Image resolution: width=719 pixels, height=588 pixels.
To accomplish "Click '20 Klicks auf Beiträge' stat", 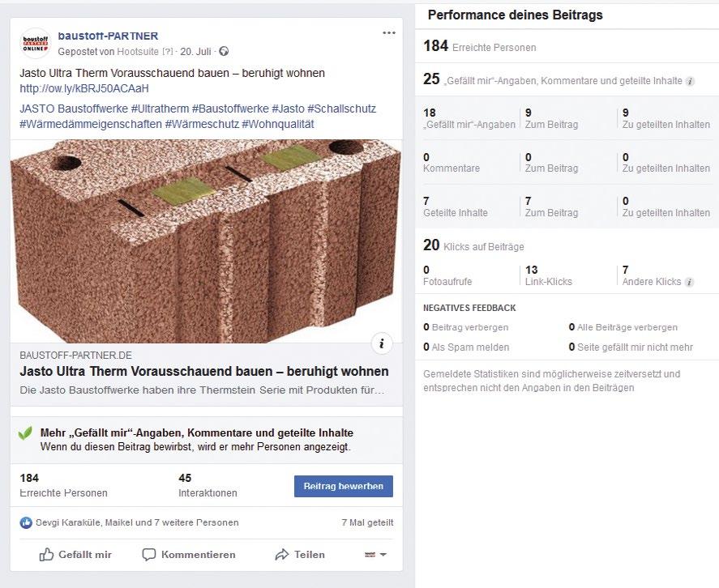I will point(473,245).
